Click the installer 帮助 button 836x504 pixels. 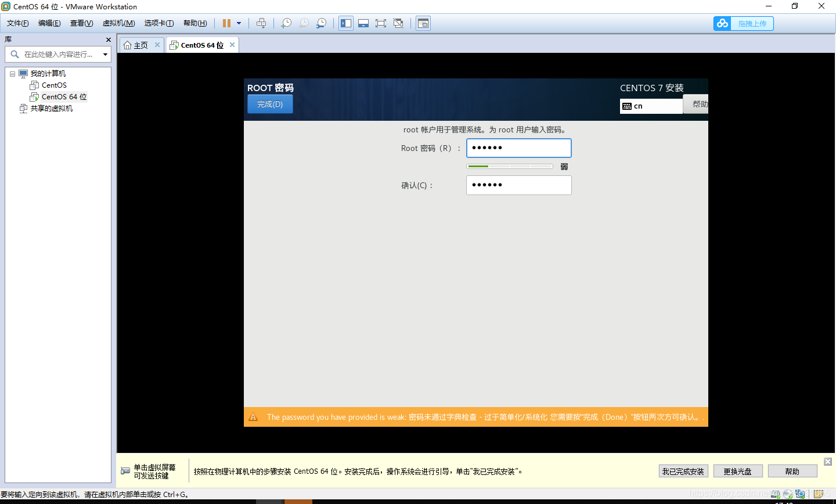click(x=696, y=104)
